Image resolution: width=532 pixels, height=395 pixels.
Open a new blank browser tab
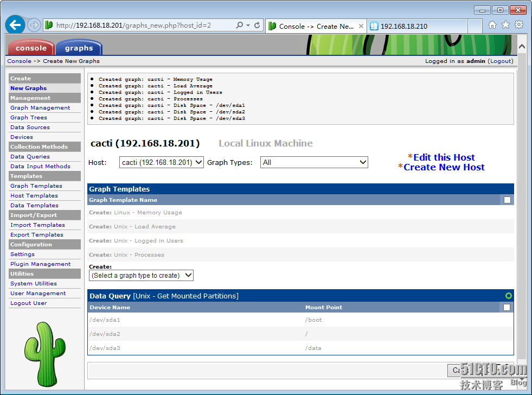pos(475,26)
